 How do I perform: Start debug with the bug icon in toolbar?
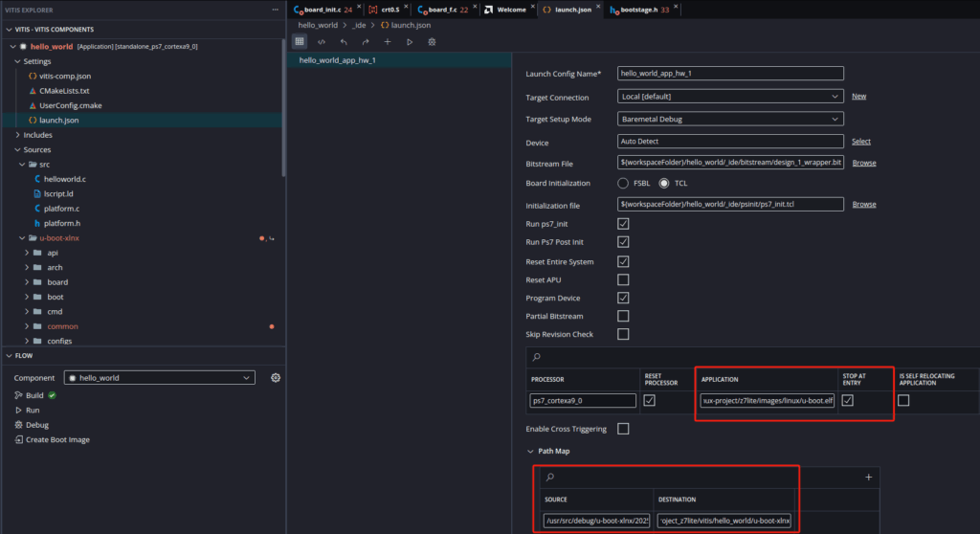click(x=432, y=42)
